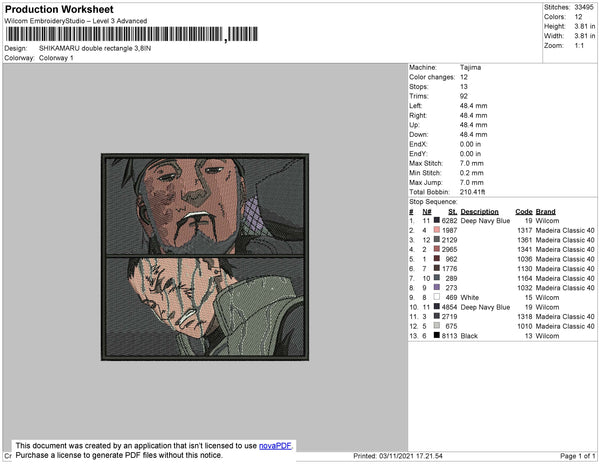Select the Black swatch beside 8113

437,335
